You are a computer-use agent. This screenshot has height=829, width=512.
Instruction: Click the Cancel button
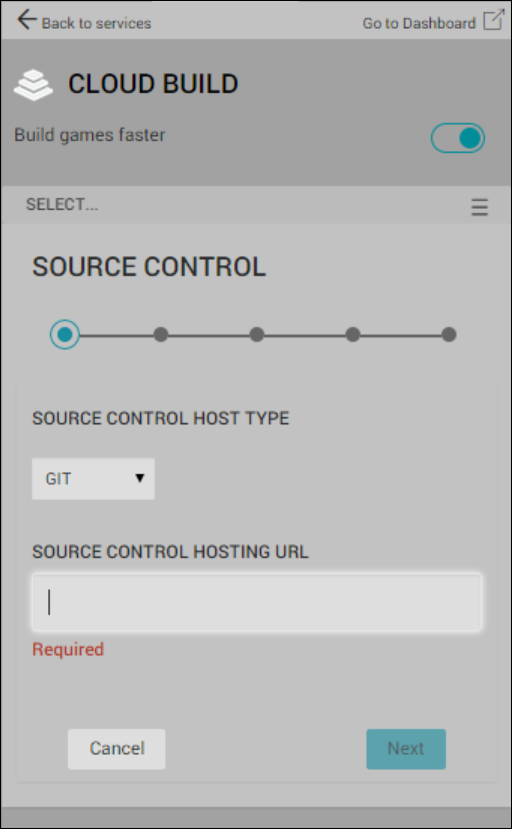point(116,749)
